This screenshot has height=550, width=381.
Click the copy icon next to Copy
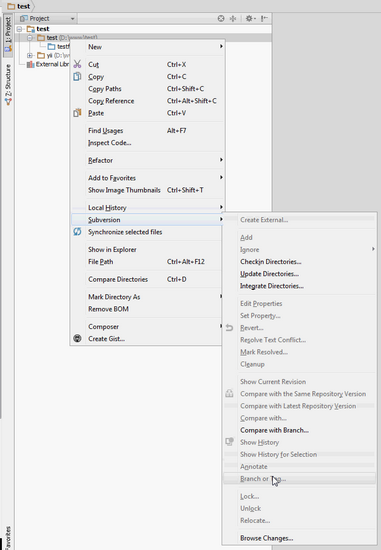77,76
